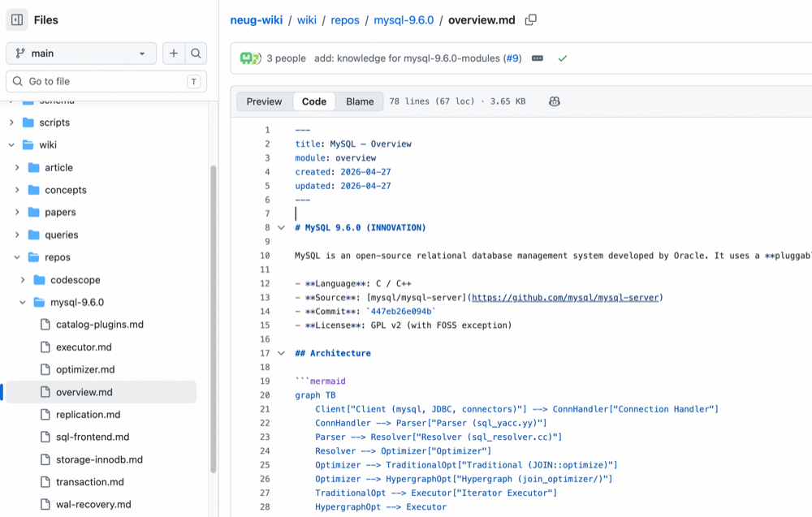
Task: Select the repos folder icon
Action: tap(33, 257)
